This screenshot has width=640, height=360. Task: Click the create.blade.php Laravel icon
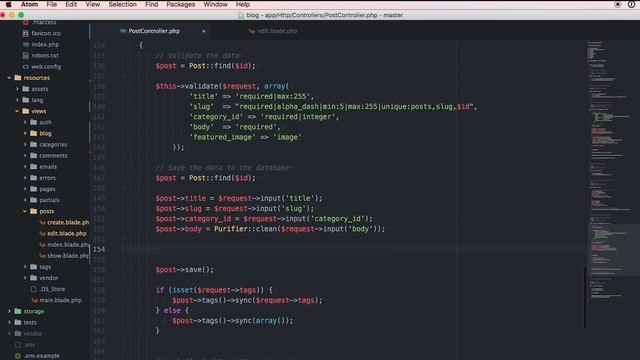tap(42, 222)
